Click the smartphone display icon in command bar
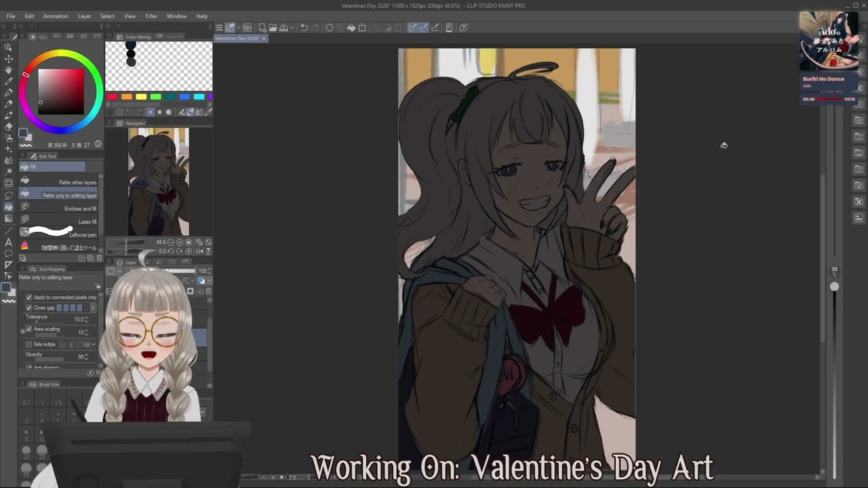 click(449, 27)
